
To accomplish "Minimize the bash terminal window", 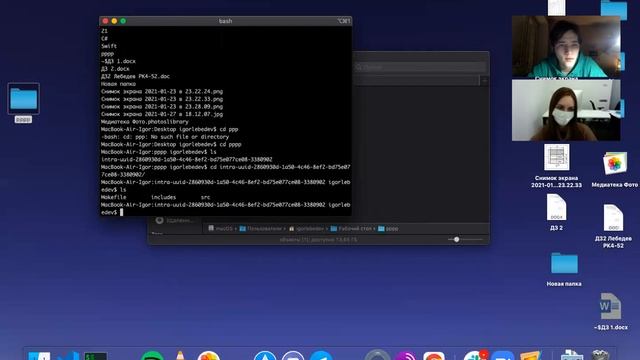I will (x=114, y=21).
